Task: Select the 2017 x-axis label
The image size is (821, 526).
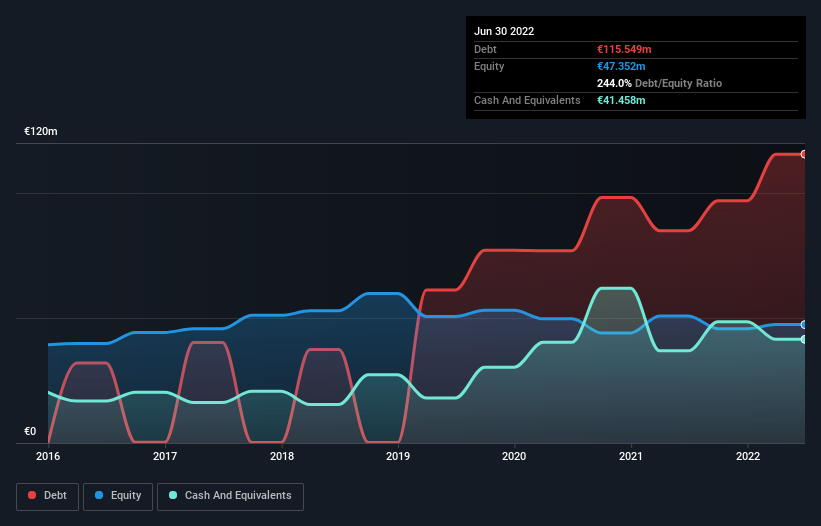Action: click(165, 456)
